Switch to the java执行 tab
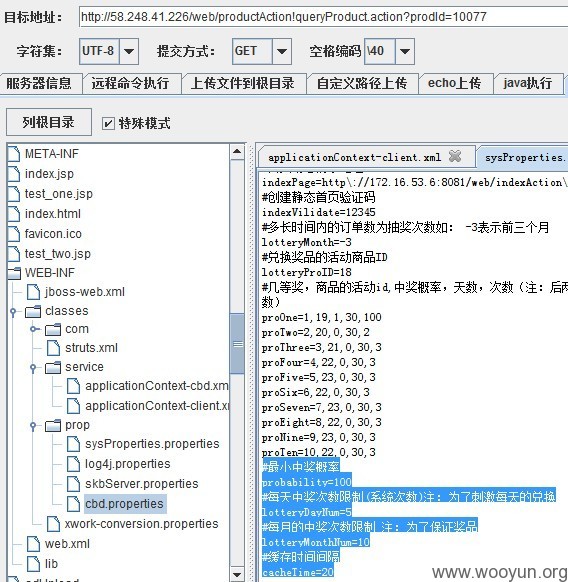This screenshot has width=568, height=582. (528, 83)
